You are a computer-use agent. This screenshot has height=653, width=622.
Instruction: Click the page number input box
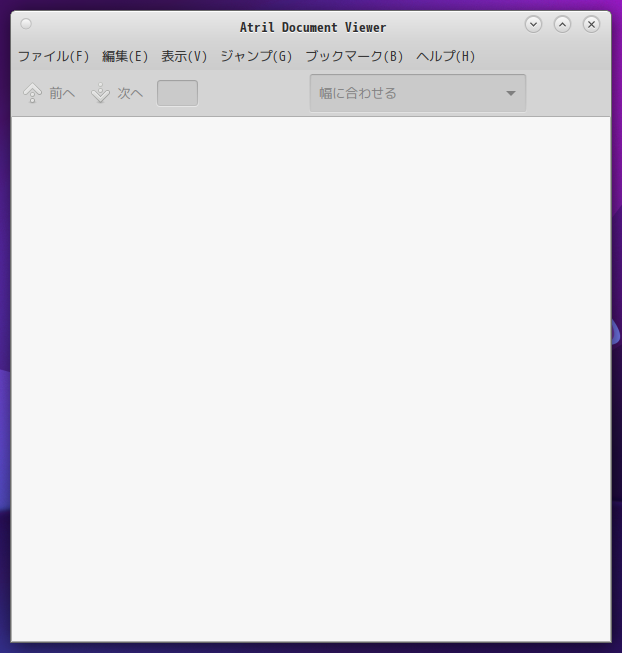(177, 93)
